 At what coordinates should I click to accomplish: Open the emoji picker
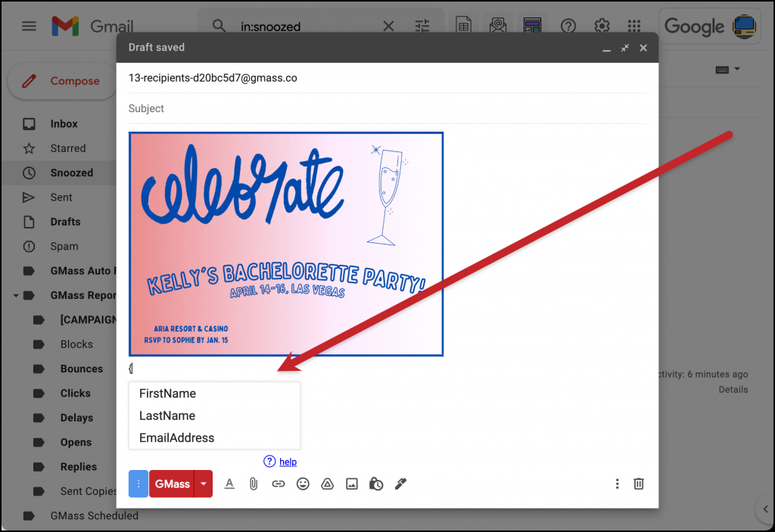[x=303, y=484]
